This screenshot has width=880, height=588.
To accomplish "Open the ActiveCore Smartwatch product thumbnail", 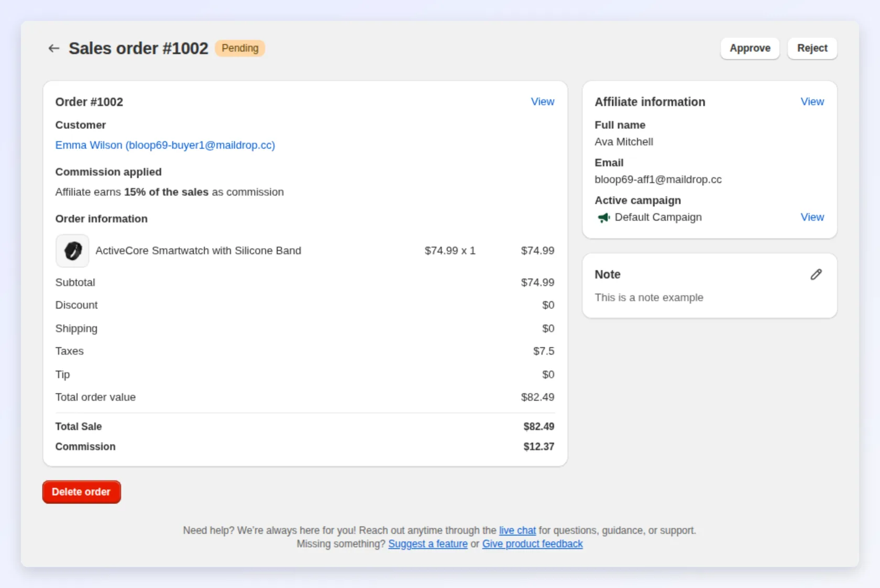I will pos(72,251).
